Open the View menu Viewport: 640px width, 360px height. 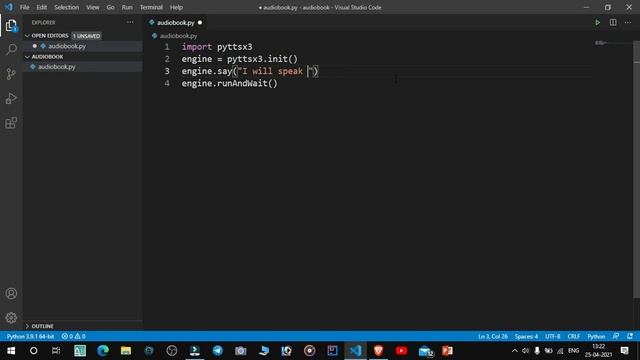(93, 7)
